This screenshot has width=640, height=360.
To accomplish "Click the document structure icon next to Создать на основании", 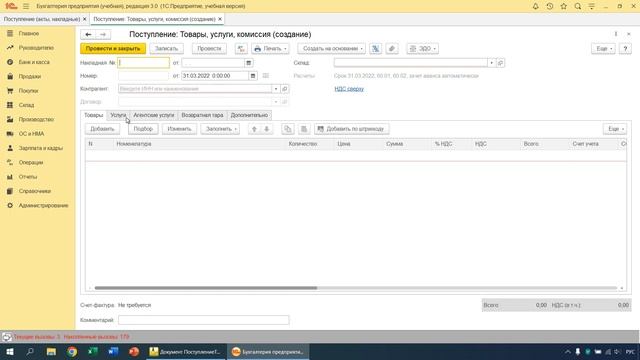I will coord(376,49).
